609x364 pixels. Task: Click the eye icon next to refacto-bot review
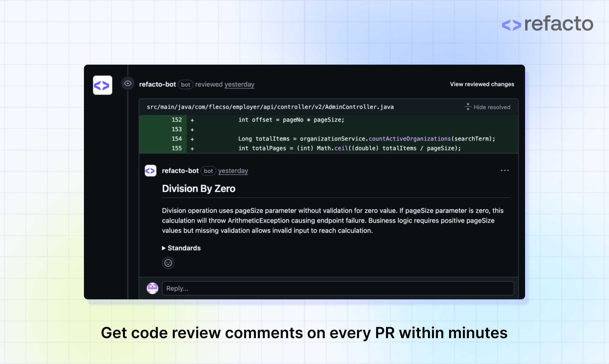click(128, 84)
